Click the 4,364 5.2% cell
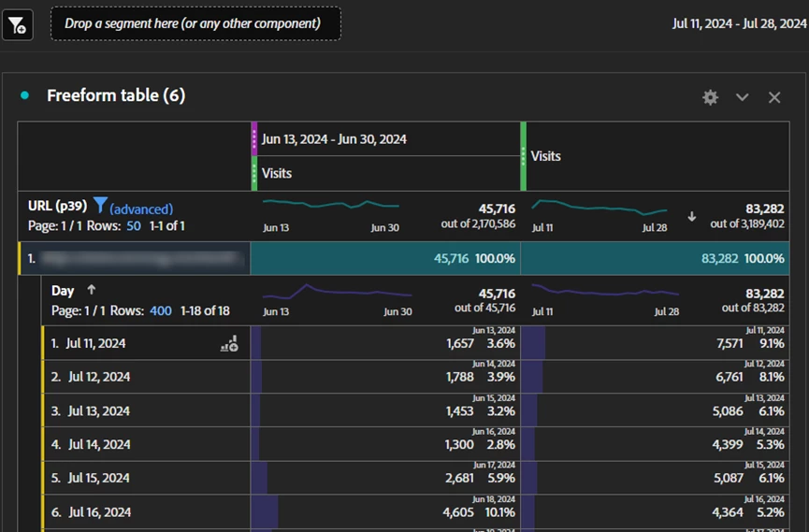Screen dimensions: 809x532 [x=656, y=511]
